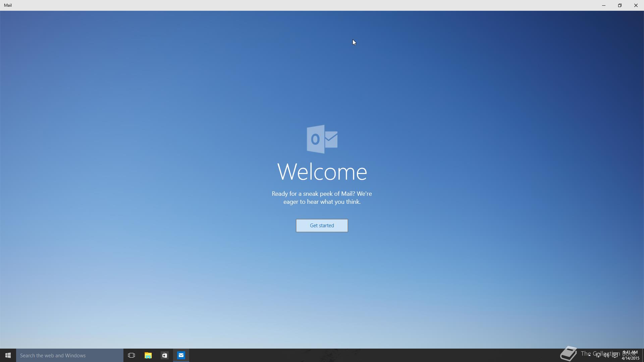Close the Mail window
Image resolution: width=644 pixels, height=362 pixels.
click(x=636, y=5)
